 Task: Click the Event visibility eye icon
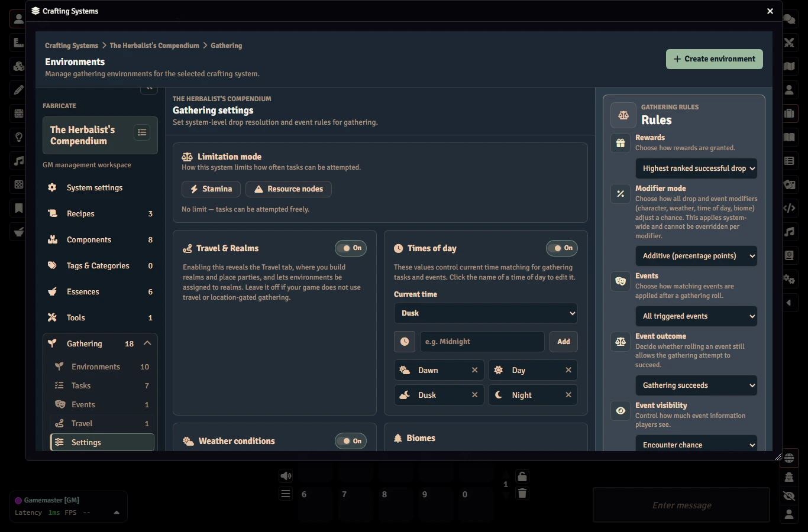pyautogui.click(x=620, y=411)
